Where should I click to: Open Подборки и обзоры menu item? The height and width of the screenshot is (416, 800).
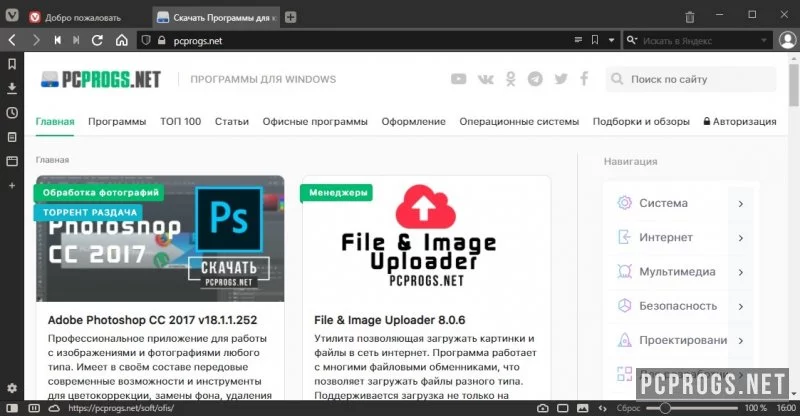[x=641, y=121]
